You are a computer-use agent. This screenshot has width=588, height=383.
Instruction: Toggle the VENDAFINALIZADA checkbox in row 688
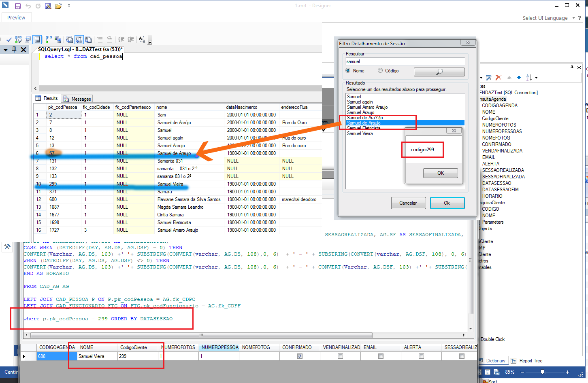[x=340, y=356]
